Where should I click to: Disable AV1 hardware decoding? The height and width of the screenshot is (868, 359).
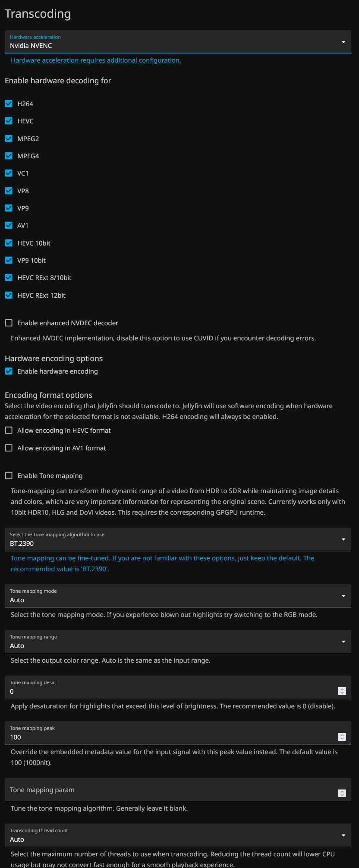pyautogui.click(x=9, y=225)
